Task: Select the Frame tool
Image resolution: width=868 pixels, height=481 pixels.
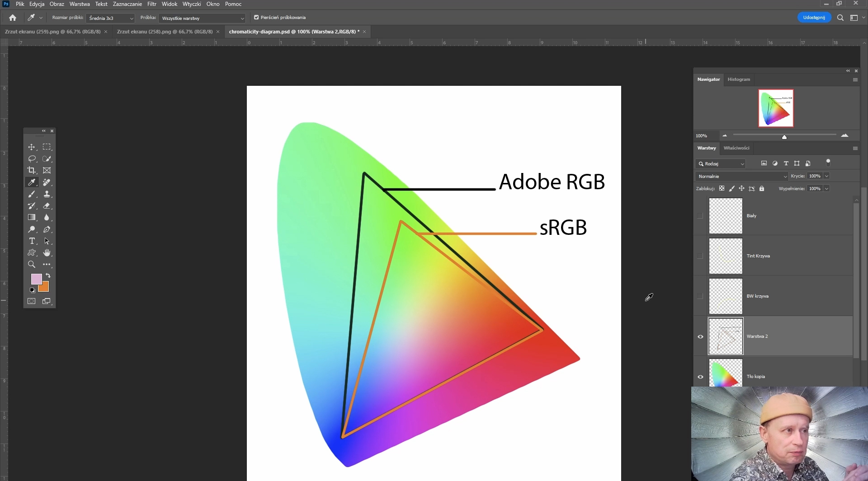Action: 47,171
